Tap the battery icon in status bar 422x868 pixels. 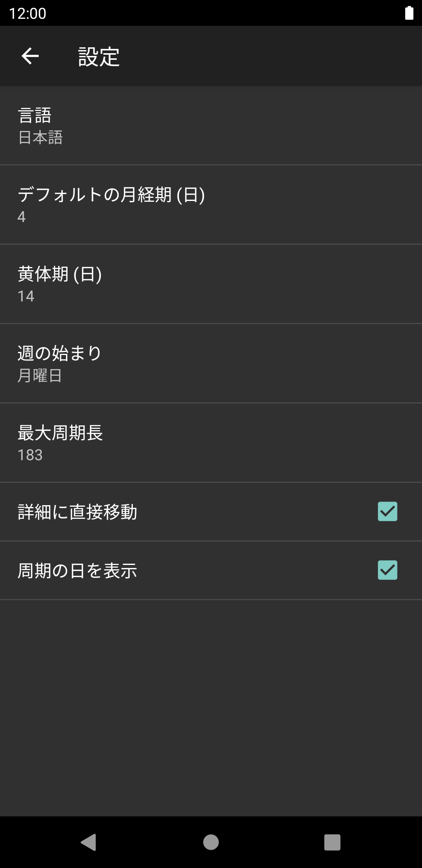point(409,13)
